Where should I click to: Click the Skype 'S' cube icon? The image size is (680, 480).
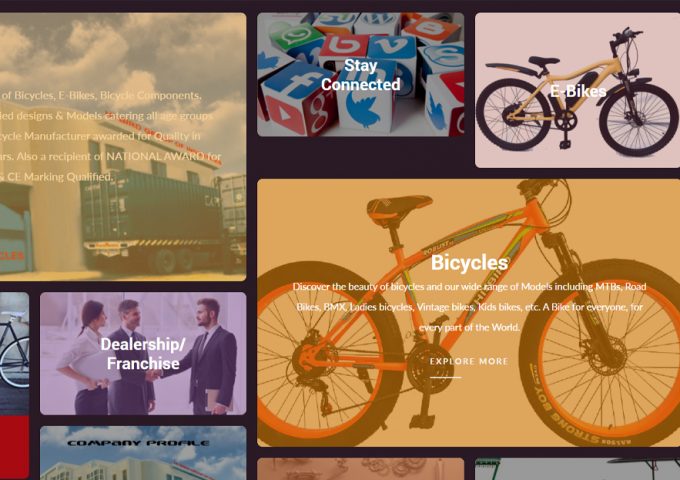point(443,56)
